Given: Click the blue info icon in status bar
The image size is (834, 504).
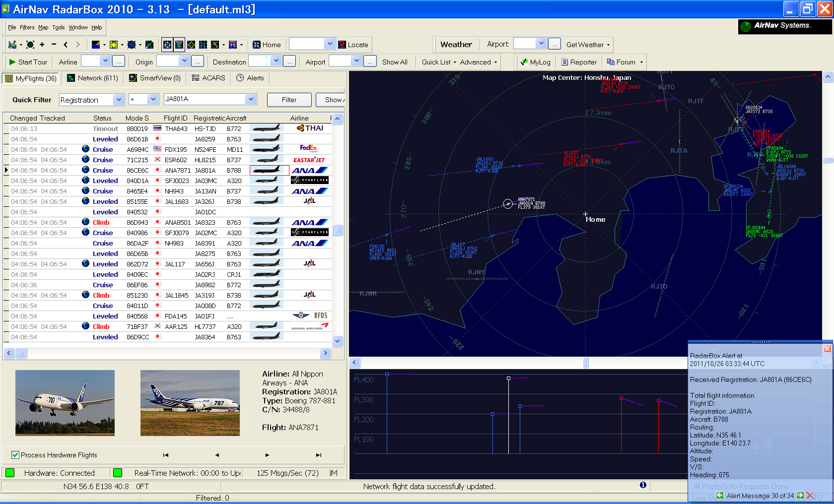Looking at the screenshot, I should (643, 485).
